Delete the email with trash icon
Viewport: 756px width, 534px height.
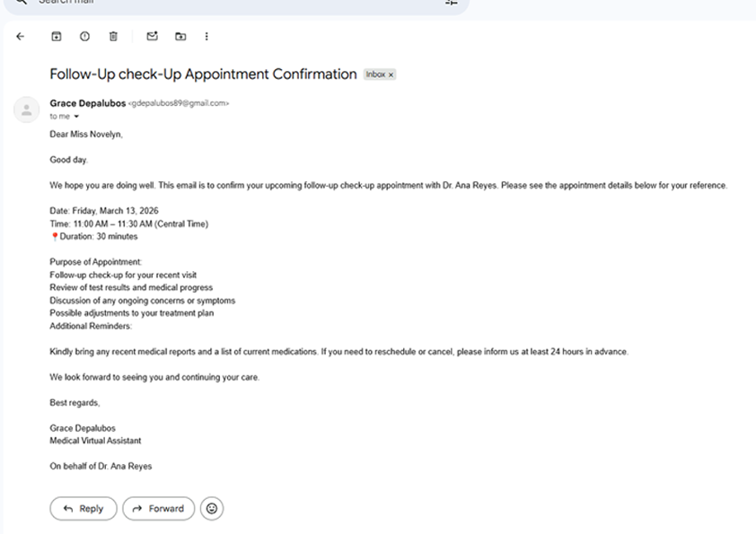click(113, 36)
